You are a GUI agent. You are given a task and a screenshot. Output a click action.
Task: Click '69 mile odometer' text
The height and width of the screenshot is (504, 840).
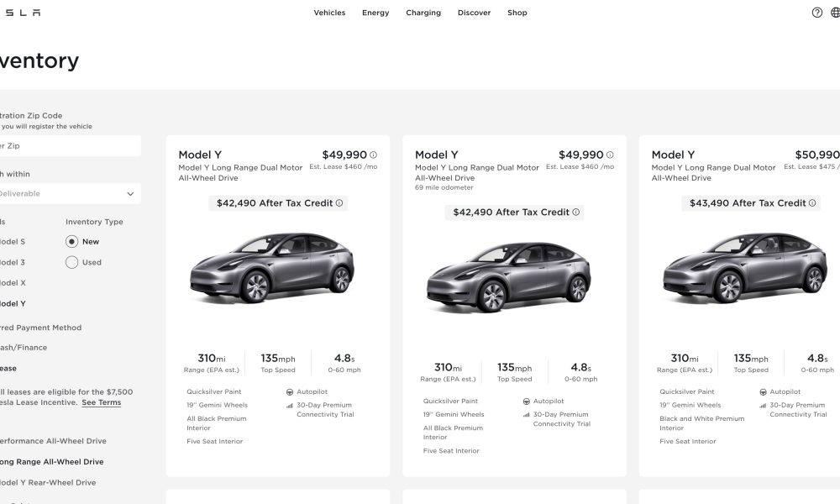[x=444, y=187]
